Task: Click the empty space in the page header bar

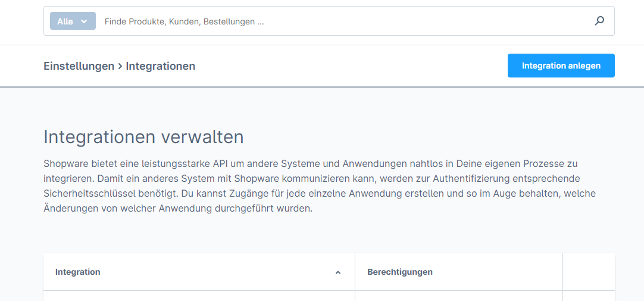Action: [351, 66]
